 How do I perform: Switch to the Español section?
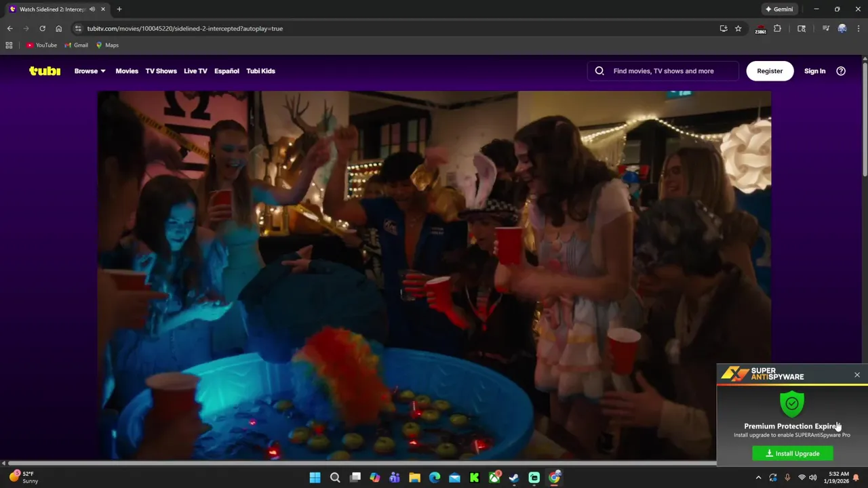(x=226, y=70)
